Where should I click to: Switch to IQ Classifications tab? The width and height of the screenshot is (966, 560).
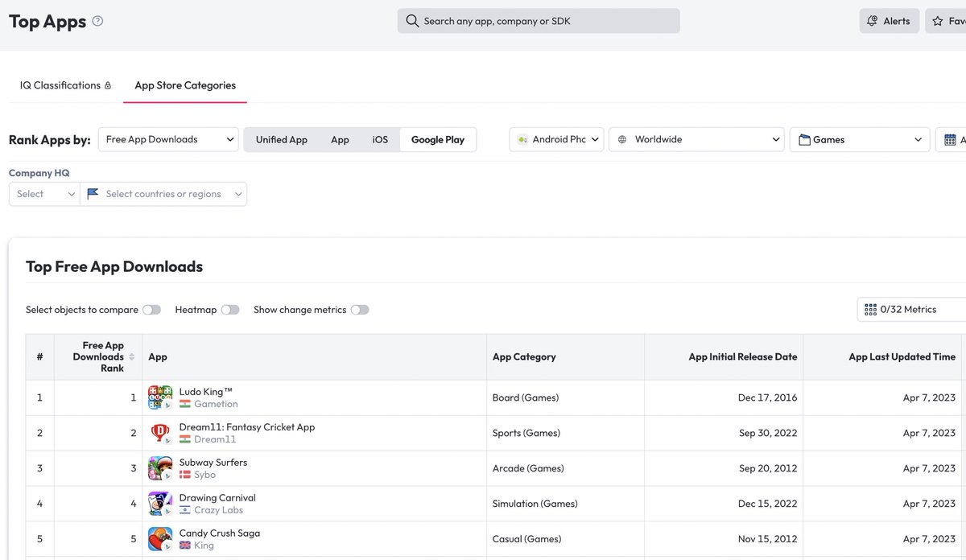point(65,85)
